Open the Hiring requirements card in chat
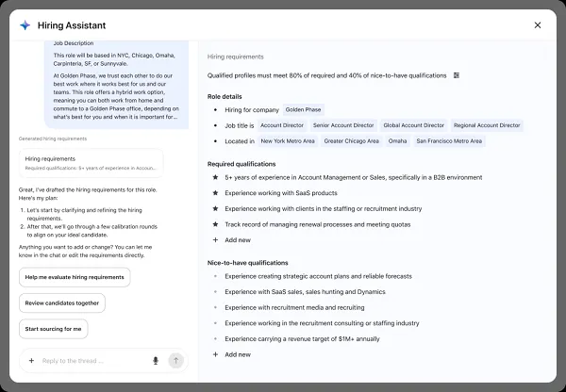Image resolution: width=566 pixels, height=392 pixels. (91, 163)
